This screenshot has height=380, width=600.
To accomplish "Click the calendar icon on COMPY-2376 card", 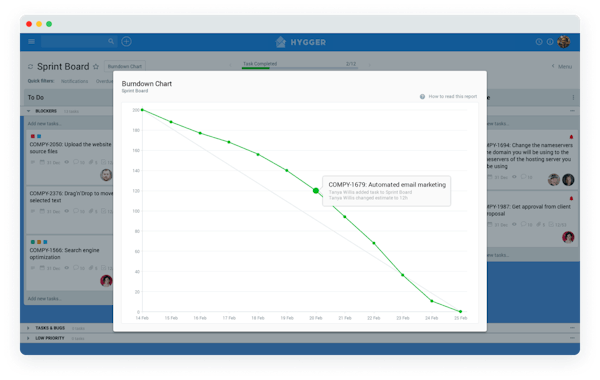I will (42, 211).
